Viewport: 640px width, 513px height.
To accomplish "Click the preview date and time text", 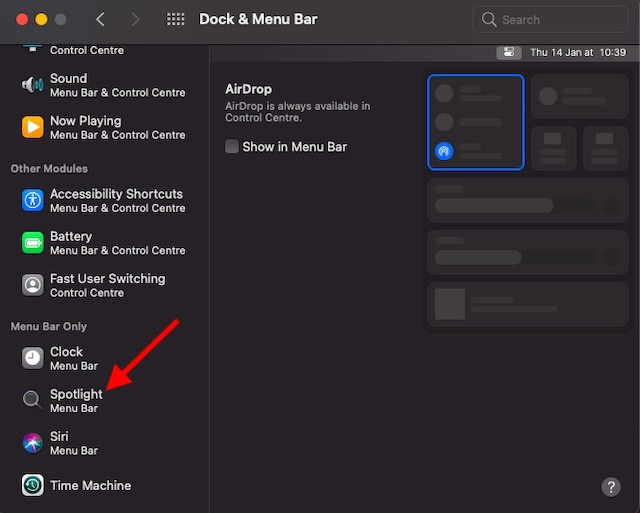I will click(x=578, y=52).
